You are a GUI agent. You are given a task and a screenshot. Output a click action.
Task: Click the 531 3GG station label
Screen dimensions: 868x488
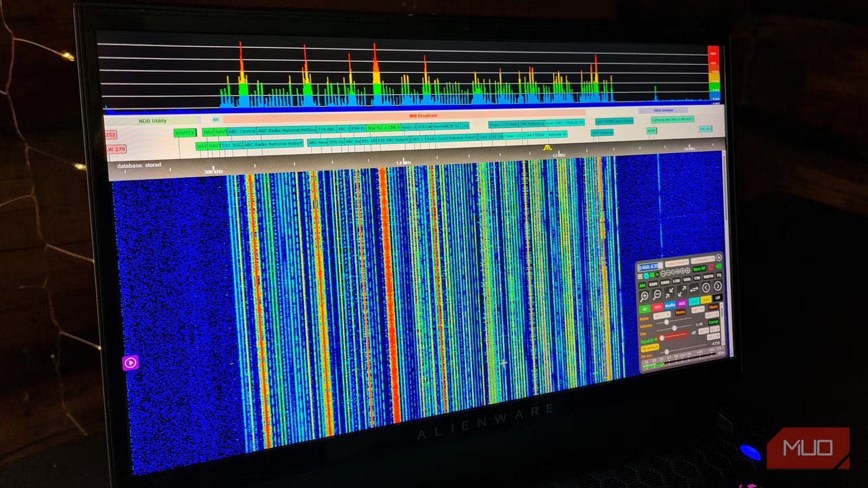(232, 145)
